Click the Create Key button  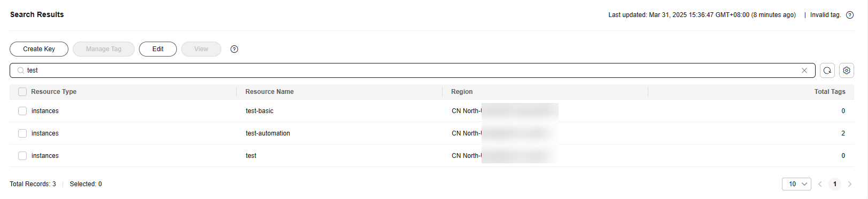pos(39,49)
